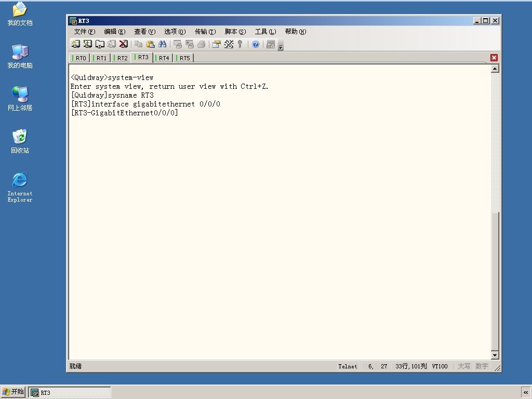Expand the toolbar options arrow

pyautogui.click(x=281, y=46)
